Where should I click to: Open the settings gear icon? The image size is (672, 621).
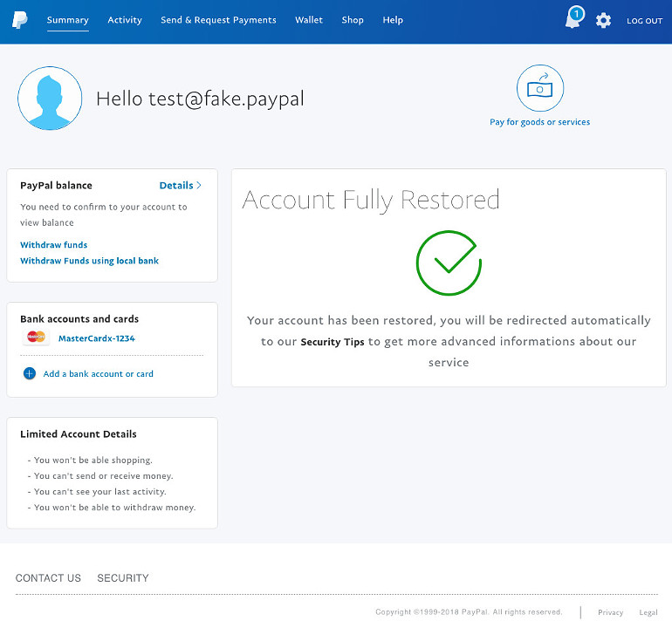[603, 20]
